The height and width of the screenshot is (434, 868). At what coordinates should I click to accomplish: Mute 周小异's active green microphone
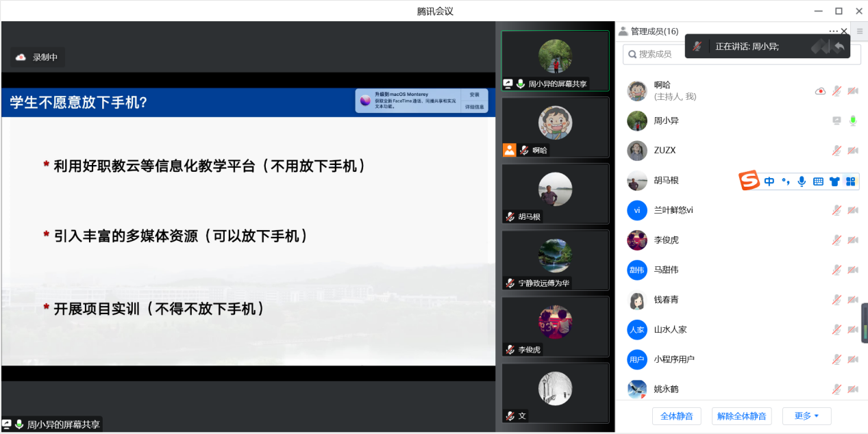click(853, 120)
